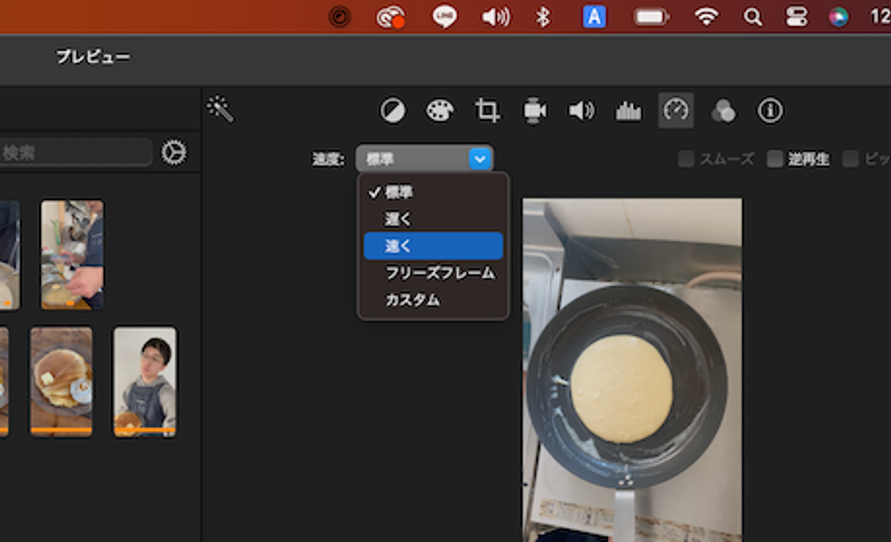Choose 遅く in the speed menu
Image resolution: width=891 pixels, height=542 pixels.
pos(398,219)
